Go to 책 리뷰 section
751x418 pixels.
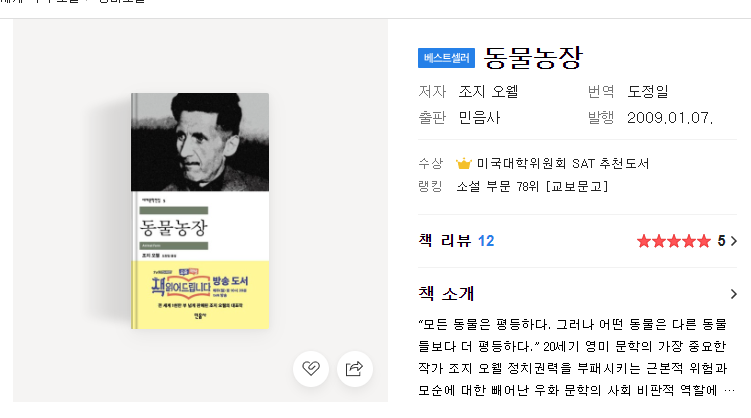[x=445, y=241]
